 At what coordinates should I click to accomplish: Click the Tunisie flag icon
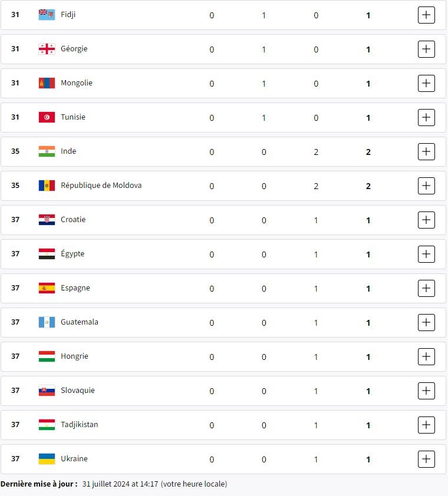(x=47, y=117)
